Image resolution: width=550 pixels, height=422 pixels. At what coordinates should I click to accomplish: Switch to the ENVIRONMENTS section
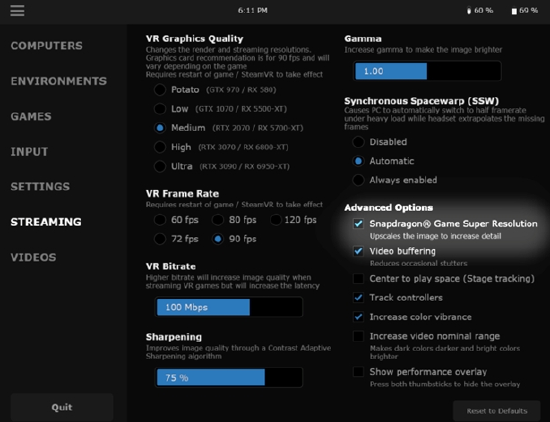pyautogui.click(x=59, y=81)
